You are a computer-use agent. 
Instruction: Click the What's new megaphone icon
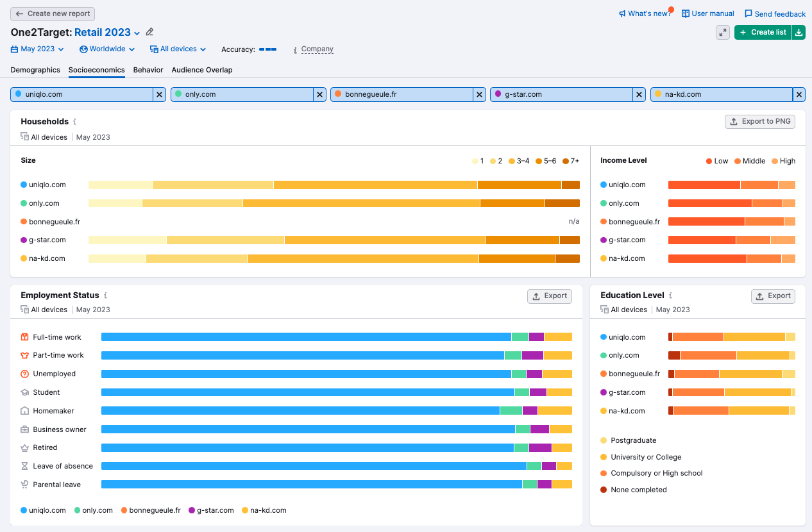pos(622,13)
